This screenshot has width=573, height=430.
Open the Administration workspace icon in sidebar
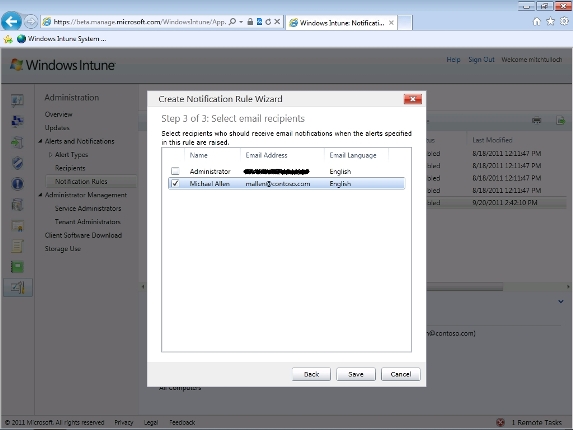coord(18,288)
